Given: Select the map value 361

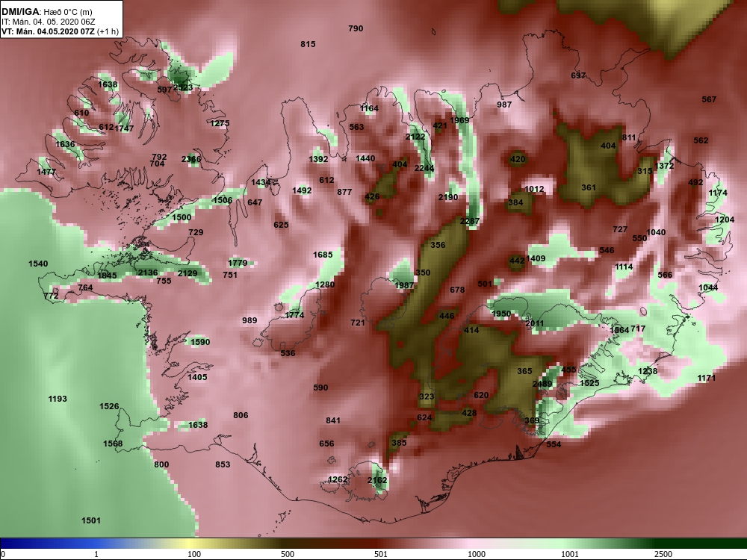Looking at the screenshot, I should pyautogui.click(x=589, y=187).
